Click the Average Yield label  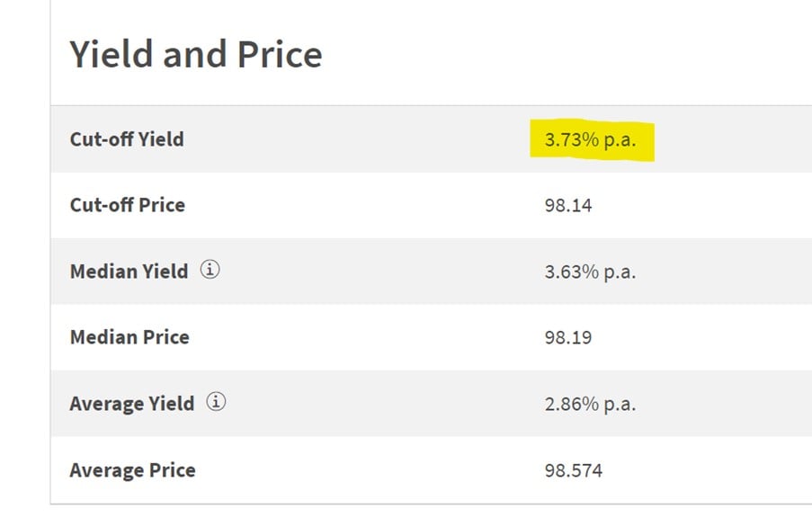[x=132, y=404]
